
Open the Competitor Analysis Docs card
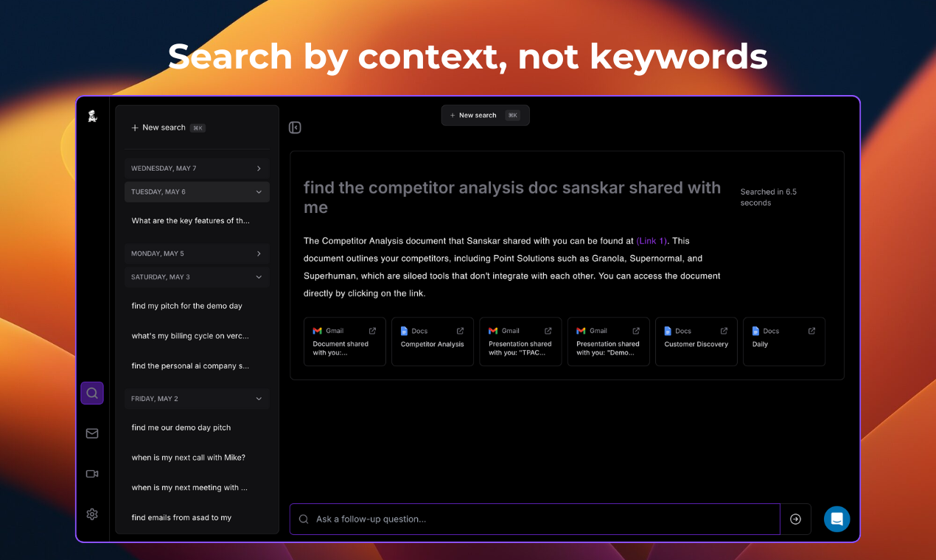(433, 342)
